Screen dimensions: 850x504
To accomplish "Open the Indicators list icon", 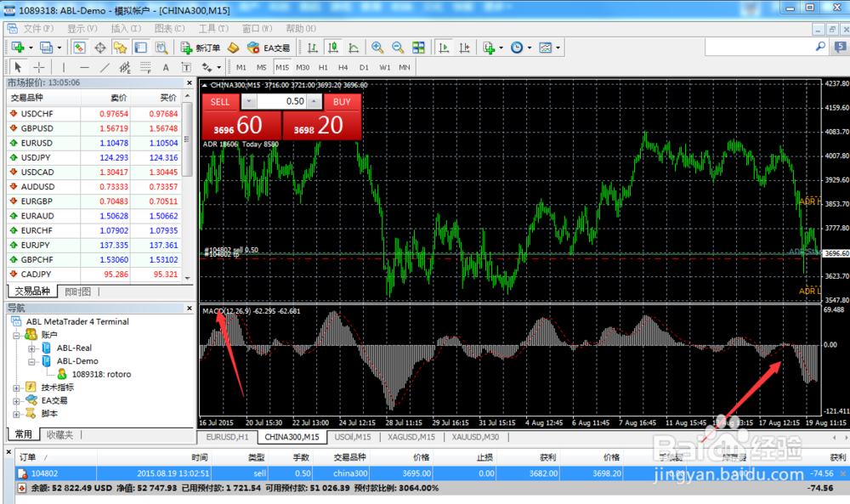I will pos(489,48).
